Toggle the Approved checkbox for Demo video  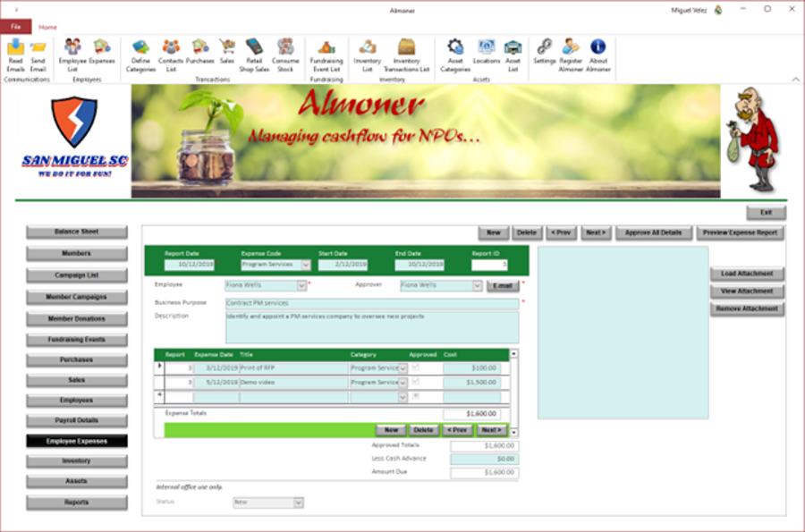[x=416, y=382]
